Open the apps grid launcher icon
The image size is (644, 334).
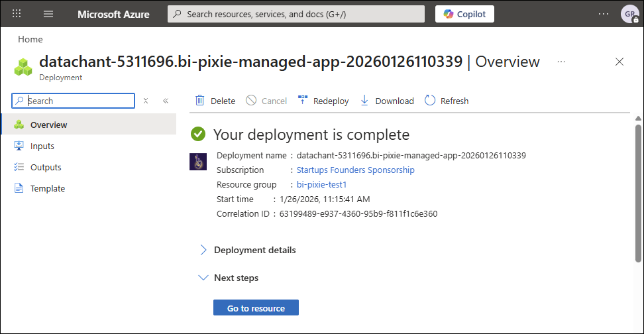[17, 14]
